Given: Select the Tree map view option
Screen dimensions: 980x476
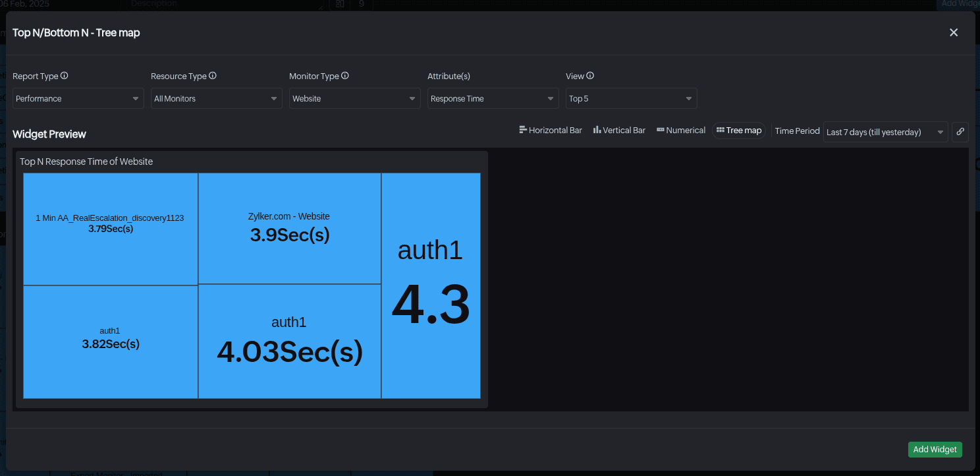Looking at the screenshot, I should (739, 131).
